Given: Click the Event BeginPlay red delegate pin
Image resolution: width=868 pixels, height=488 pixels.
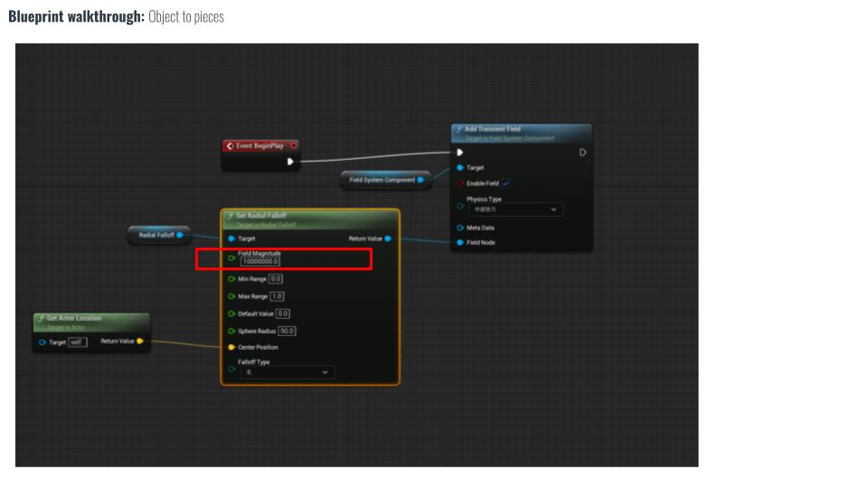Looking at the screenshot, I should click(294, 145).
